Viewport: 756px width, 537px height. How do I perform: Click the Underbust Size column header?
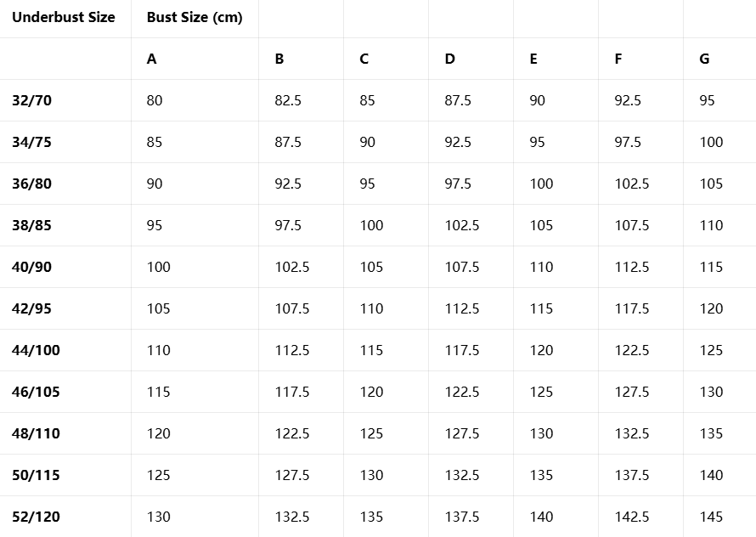[64, 18]
